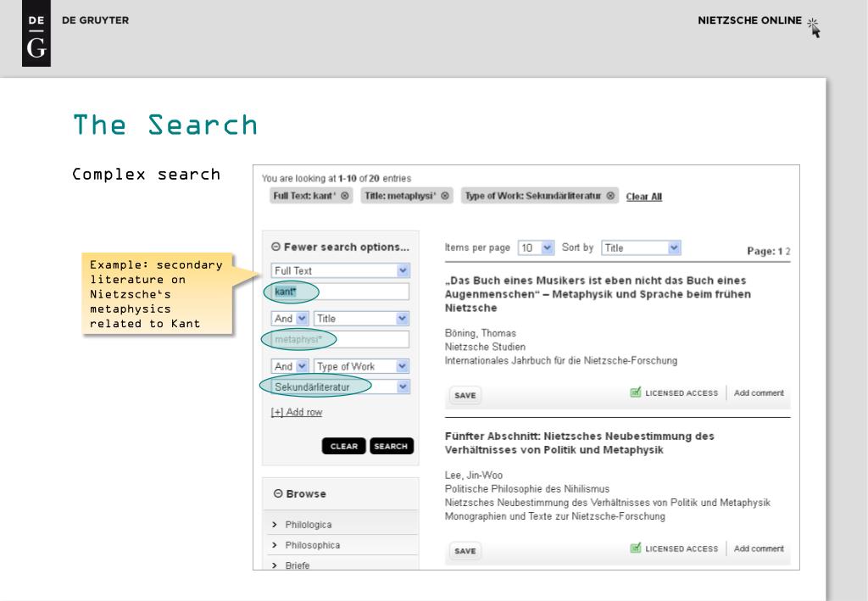Remove Type of Work: Sekundärliteratur filter
Image resolution: width=868 pixels, height=601 pixels.
[x=610, y=196]
